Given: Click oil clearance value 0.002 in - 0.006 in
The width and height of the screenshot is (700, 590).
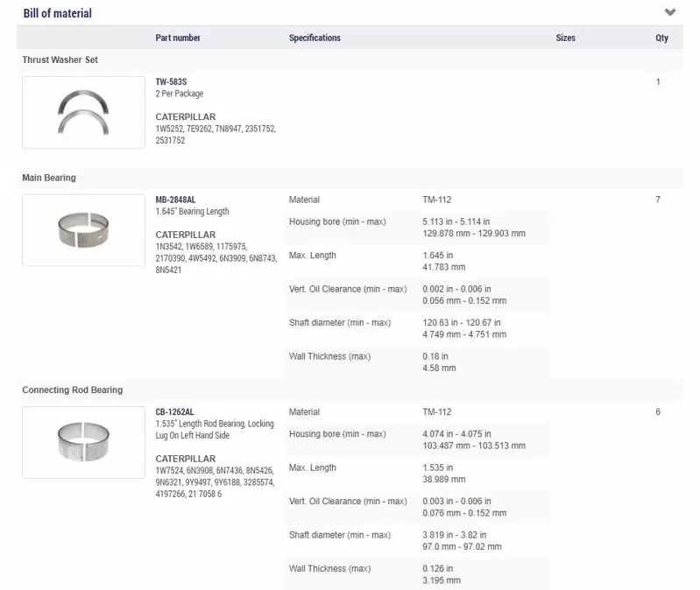Looking at the screenshot, I should 456,289.
